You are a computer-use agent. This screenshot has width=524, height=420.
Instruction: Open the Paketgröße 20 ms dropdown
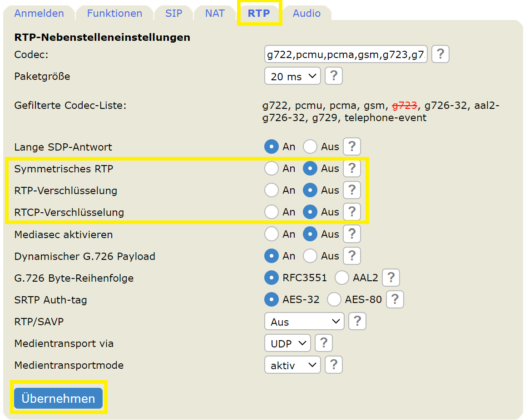292,76
